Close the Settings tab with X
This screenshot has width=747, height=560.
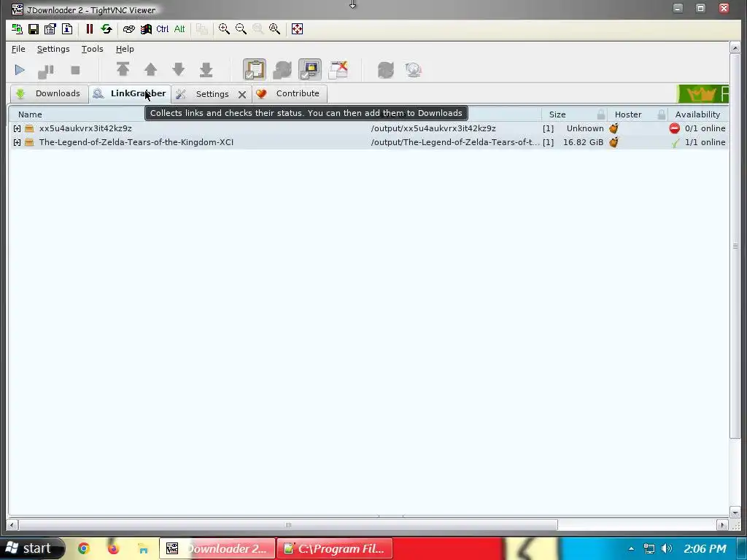(242, 94)
